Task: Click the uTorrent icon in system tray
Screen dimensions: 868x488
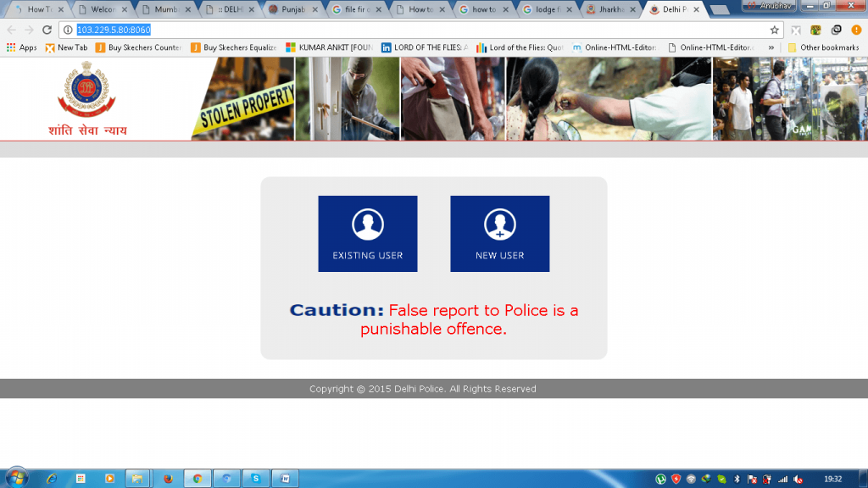Action: coord(660,479)
